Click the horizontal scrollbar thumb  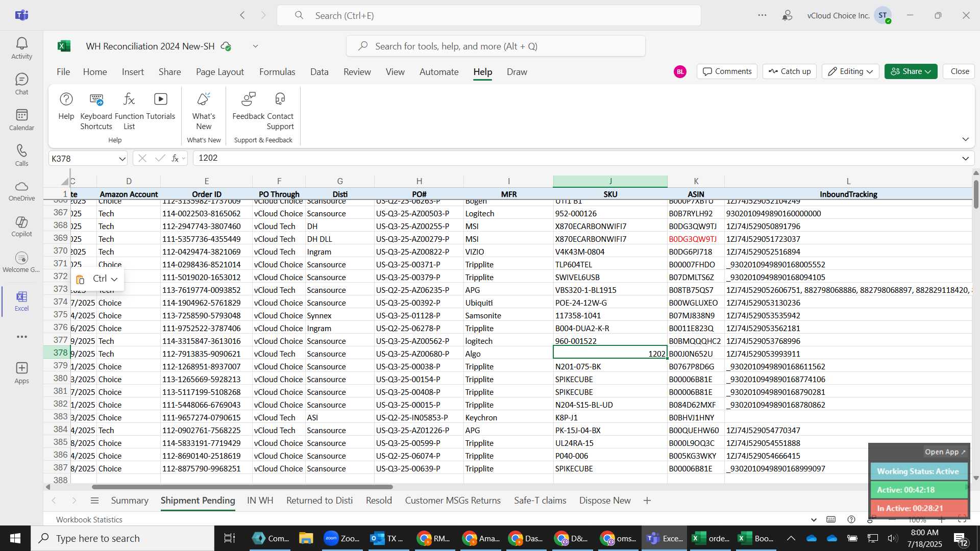(x=242, y=487)
